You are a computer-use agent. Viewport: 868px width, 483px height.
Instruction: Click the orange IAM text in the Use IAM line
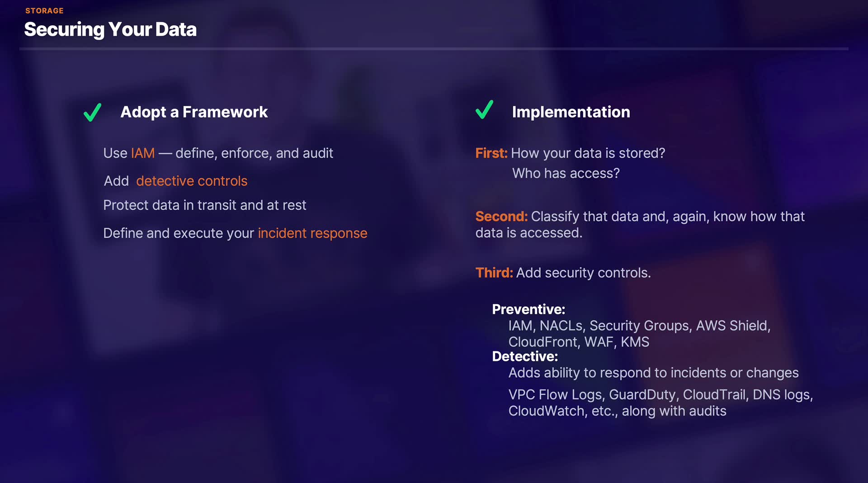[142, 153]
